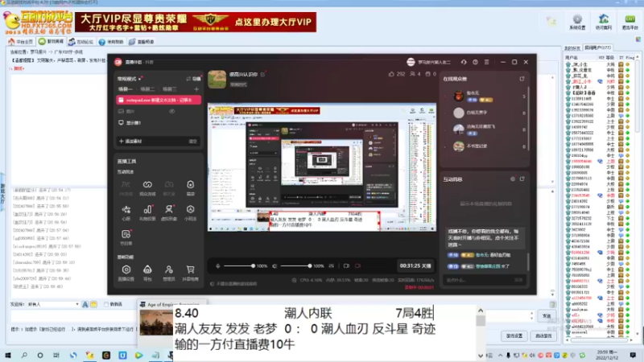Adjust the speaker volume slider
The height and width of the screenshot is (362, 644).
point(295,266)
